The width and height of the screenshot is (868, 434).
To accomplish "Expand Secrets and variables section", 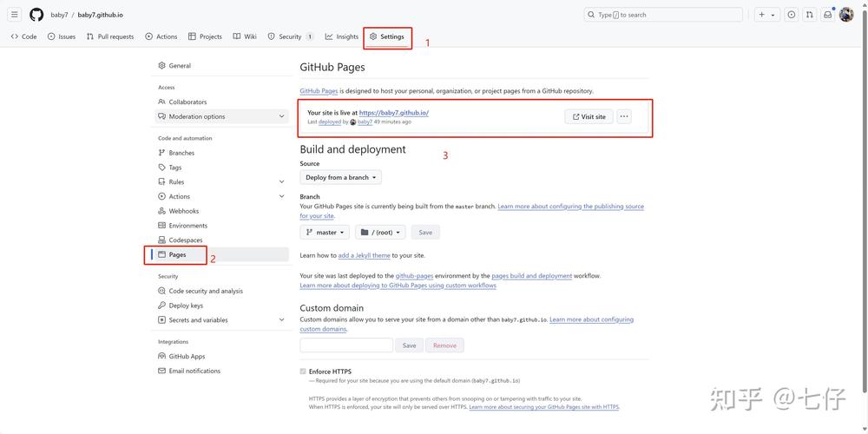I will click(221, 320).
